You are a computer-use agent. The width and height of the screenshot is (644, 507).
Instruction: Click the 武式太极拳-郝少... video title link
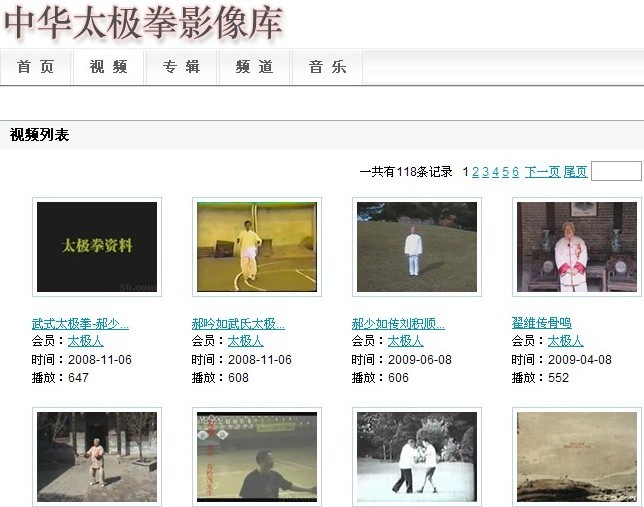[x=80, y=324]
